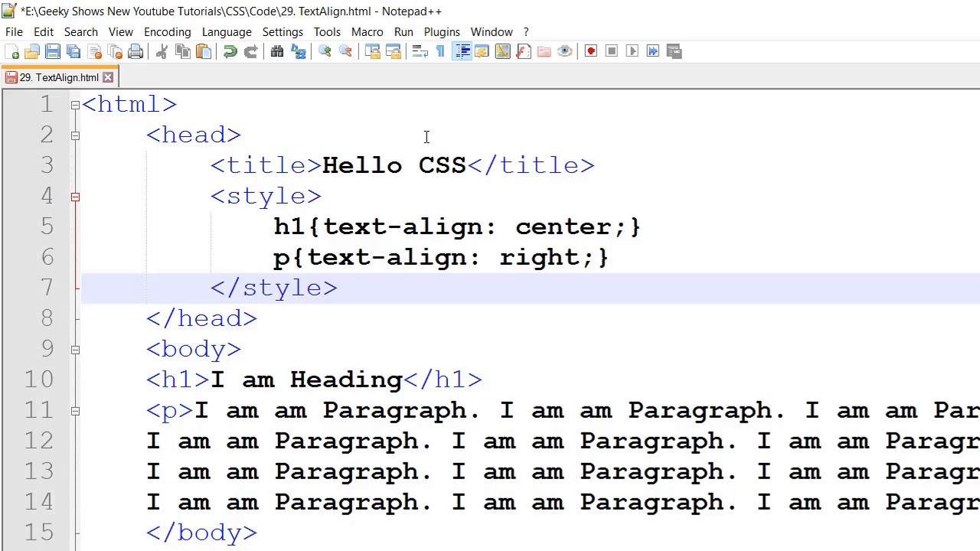The image size is (980, 551).
Task: Click the Print icon
Action: [x=136, y=51]
